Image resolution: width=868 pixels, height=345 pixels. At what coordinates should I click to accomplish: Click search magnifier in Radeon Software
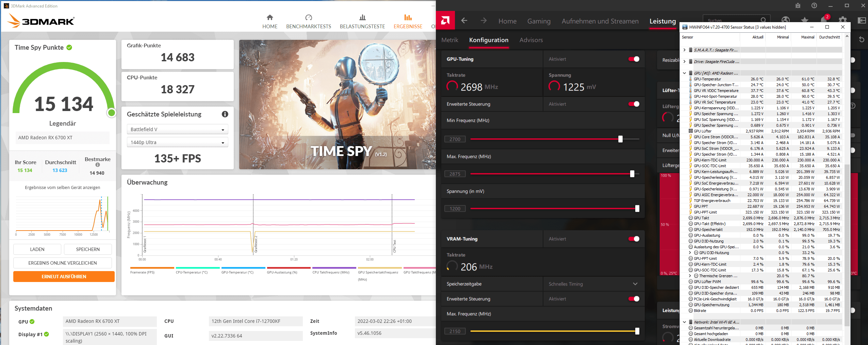[764, 20]
